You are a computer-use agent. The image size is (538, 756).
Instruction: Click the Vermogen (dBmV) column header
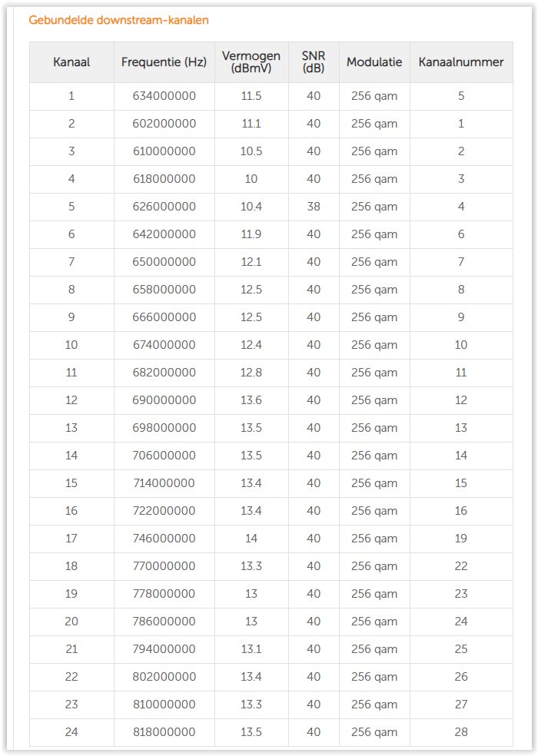coord(251,62)
